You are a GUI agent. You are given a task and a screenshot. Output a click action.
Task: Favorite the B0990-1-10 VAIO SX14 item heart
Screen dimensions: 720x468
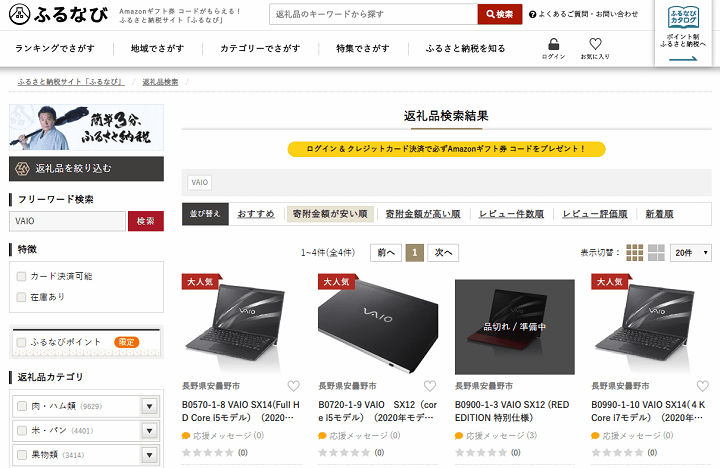703,386
